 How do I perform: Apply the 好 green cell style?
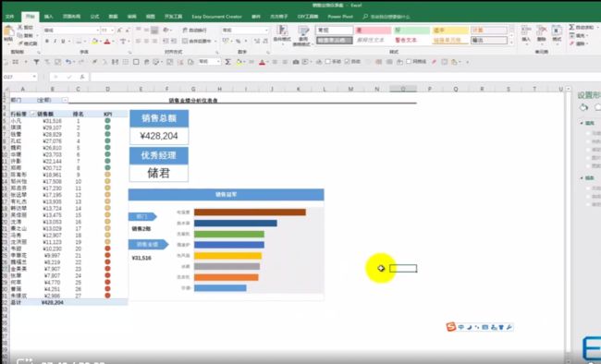(x=411, y=30)
